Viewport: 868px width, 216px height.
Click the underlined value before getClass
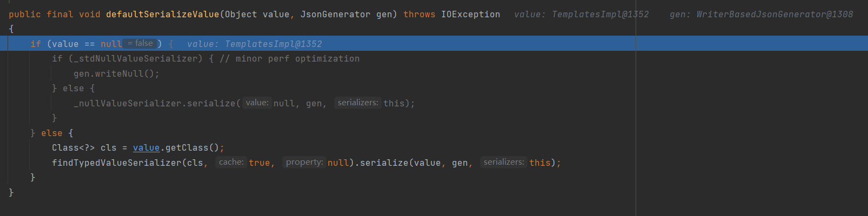(x=146, y=148)
